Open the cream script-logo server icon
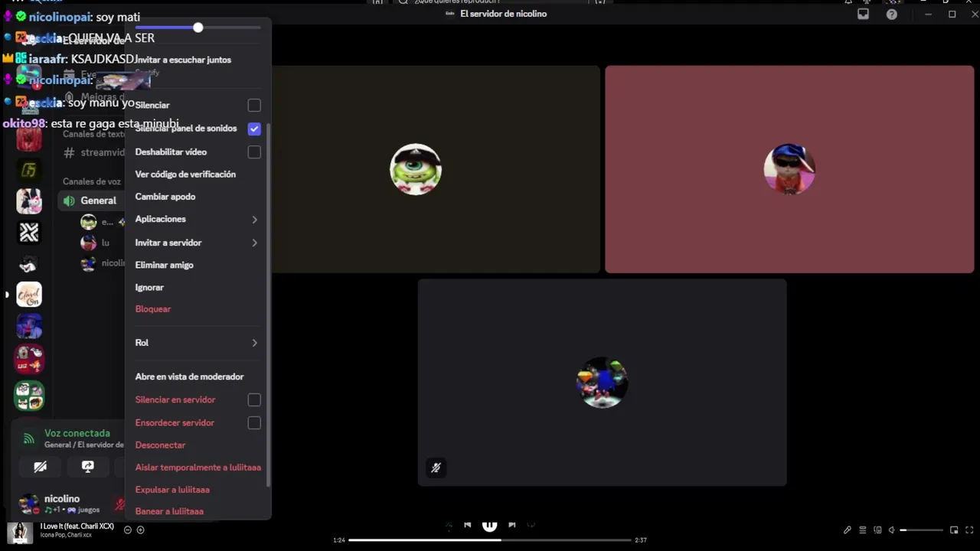The height and width of the screenshot is (551, 980). [x=29, y=295]
